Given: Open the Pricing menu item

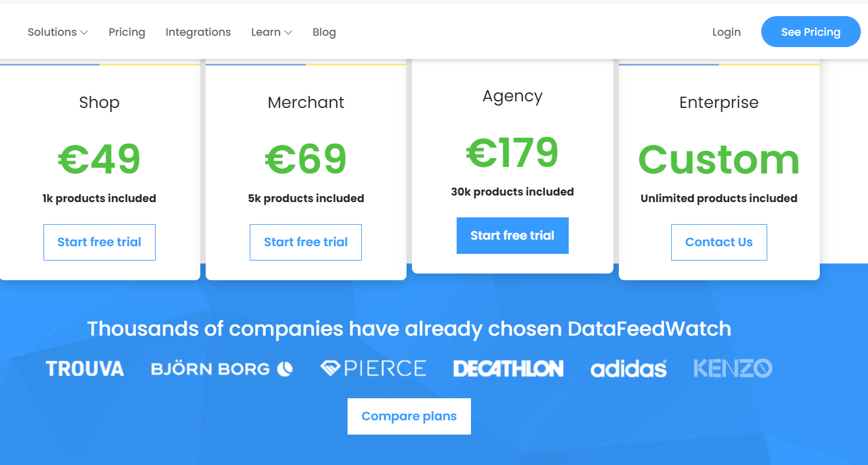Looking at the screenshot, I should 127,32.
